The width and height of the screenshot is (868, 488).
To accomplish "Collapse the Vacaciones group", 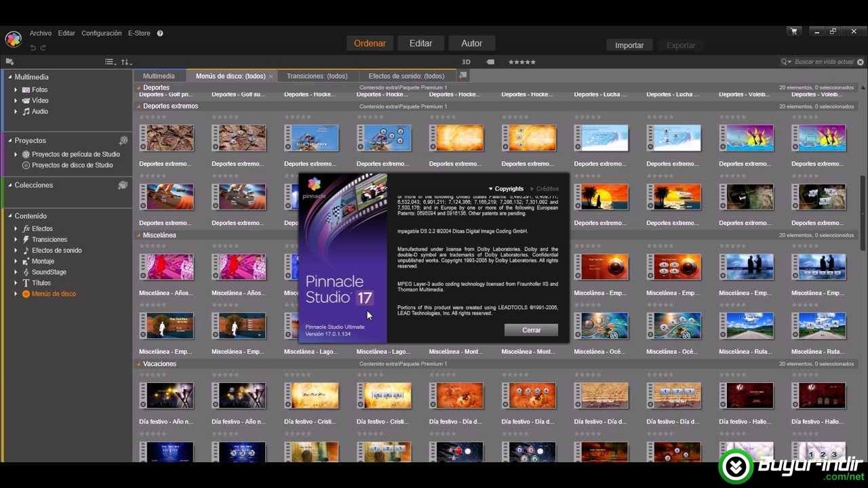I will (x=139, y=364).
